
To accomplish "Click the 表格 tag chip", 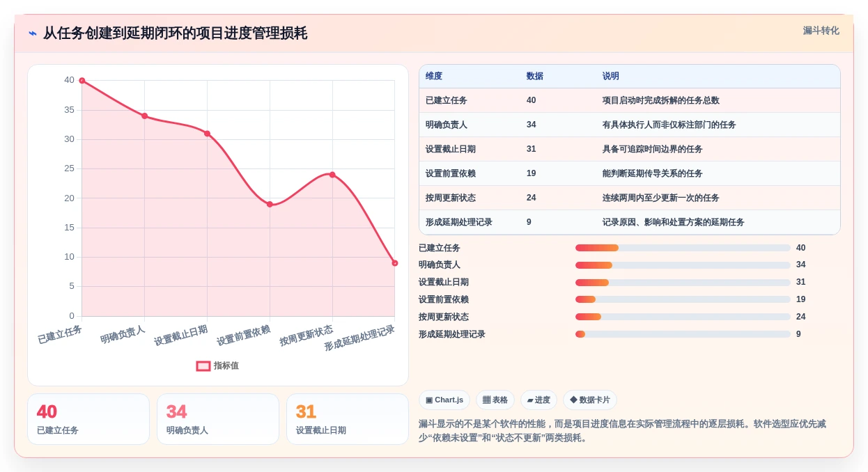I will 495,400.
